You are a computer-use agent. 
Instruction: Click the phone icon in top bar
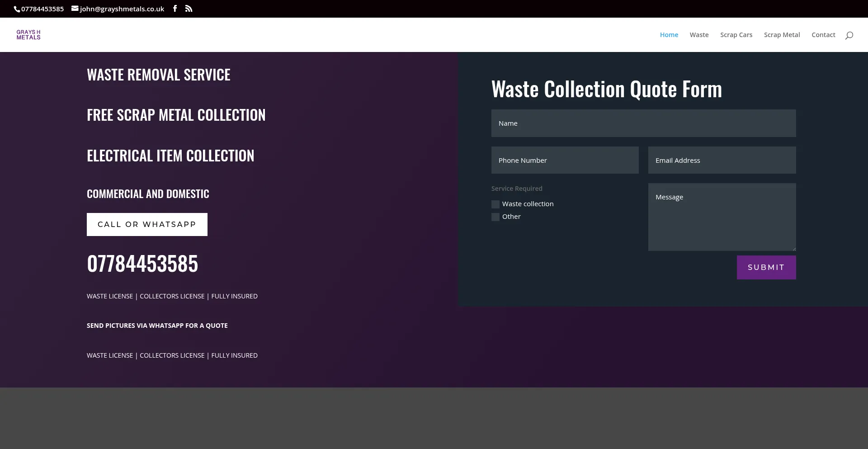tap(17, 9)
